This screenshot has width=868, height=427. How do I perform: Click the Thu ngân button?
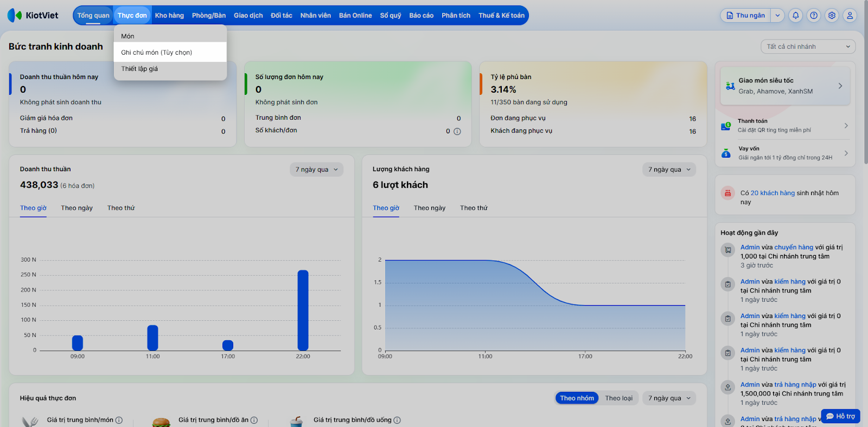coord(746,16)
